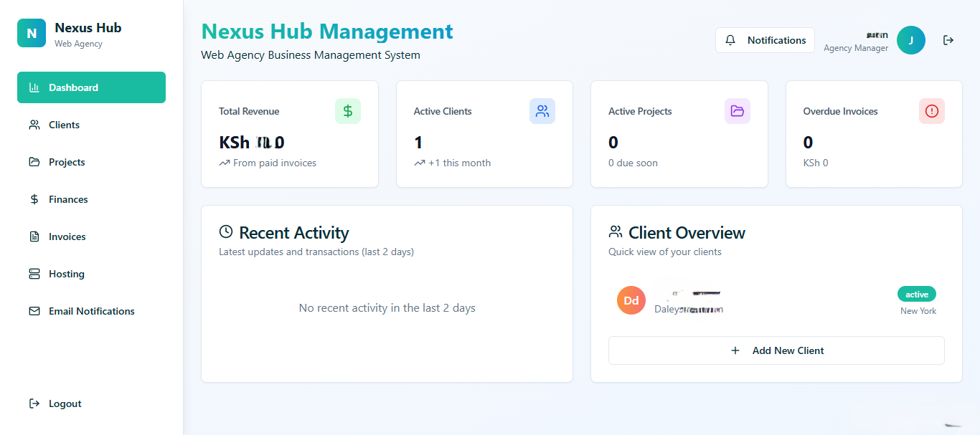Click the blue Active Clients people icon
Image resolution: width=980 pixels, height=435 pixels.
[542, 111]
